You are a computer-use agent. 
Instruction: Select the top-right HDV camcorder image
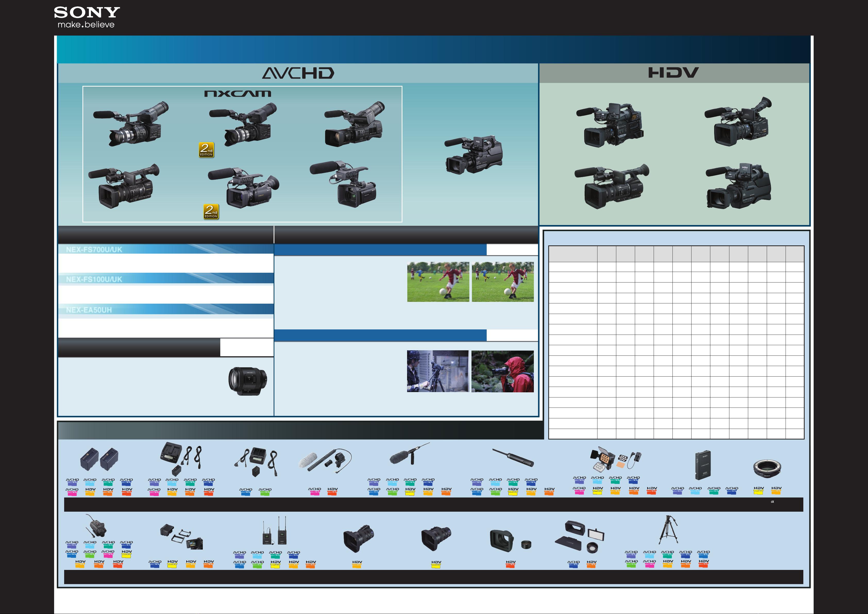click(738, 121)
